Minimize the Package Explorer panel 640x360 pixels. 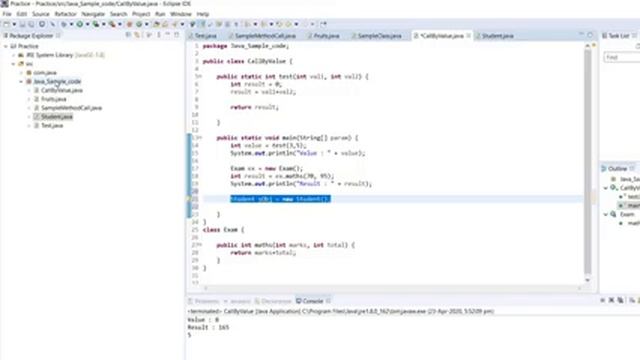tap(167, 35)
